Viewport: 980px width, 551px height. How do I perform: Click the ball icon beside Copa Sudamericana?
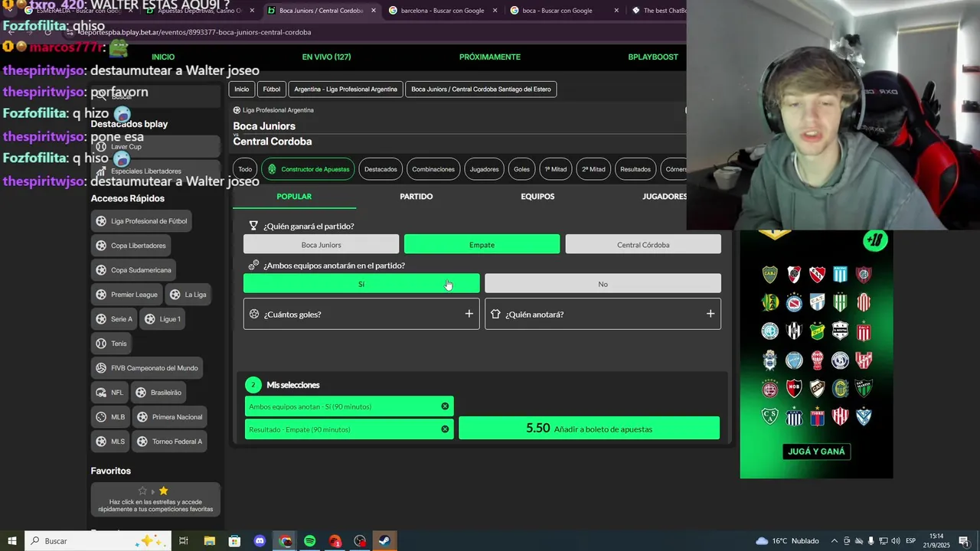pyautogui.click(x=101, y=270)
